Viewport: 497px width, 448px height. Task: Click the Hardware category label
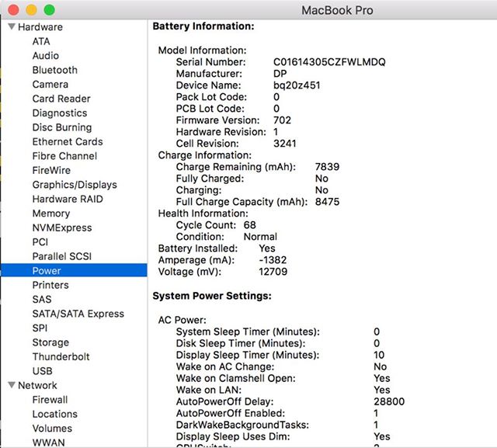point(40,27)
